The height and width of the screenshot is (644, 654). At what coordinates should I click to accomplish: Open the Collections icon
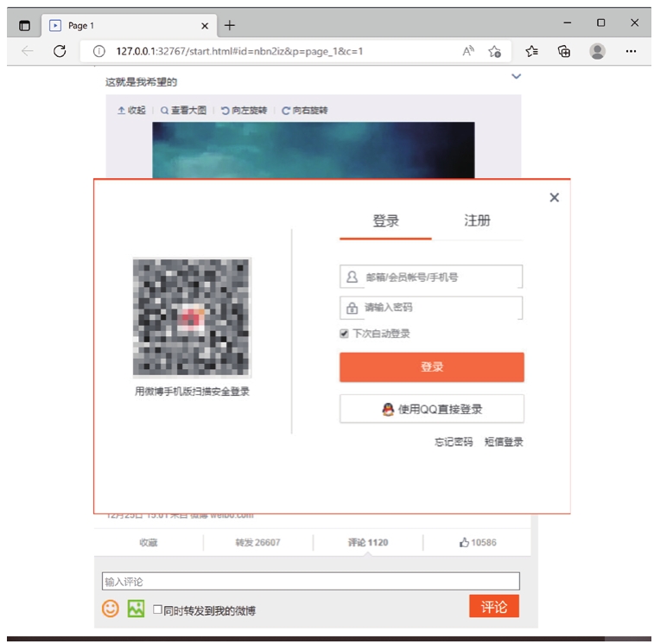point(564,51)
